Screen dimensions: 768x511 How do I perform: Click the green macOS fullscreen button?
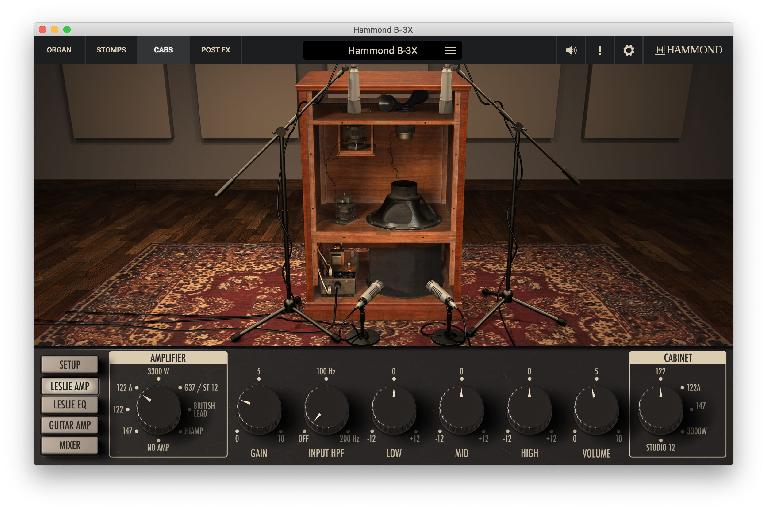(67, 29)
